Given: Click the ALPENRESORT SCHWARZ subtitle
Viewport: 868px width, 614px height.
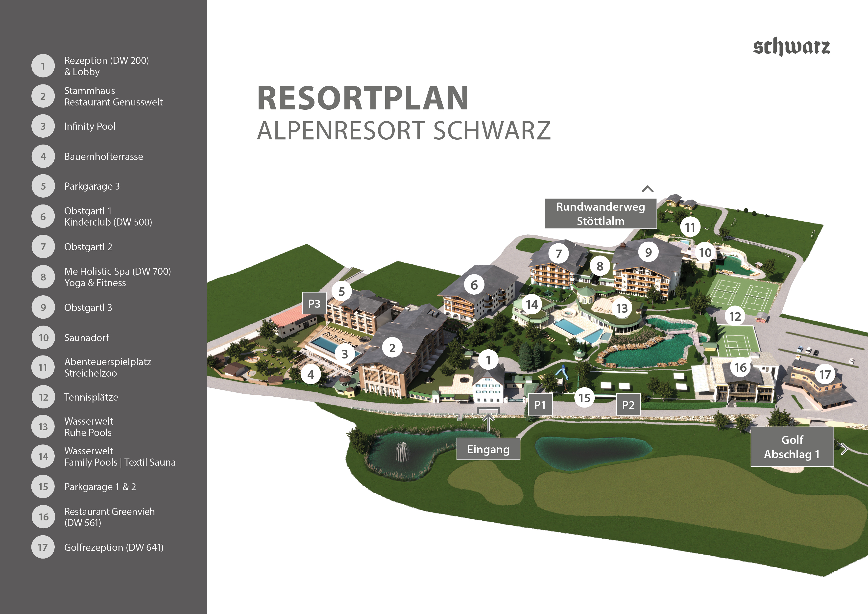Looking at the screenshot, I should 404,130.
